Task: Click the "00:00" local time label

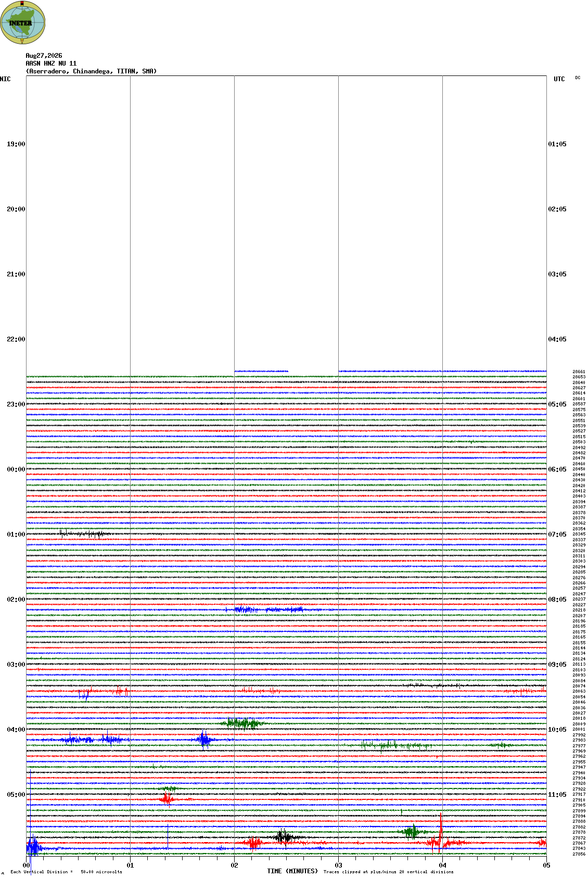Action: [16, 469]
